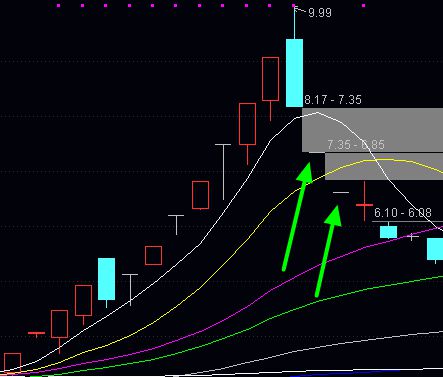Screen dimensions: 443x377
Task: Click the 6.10 - 6.08 gap label
Action: click(x=403, y=213)
